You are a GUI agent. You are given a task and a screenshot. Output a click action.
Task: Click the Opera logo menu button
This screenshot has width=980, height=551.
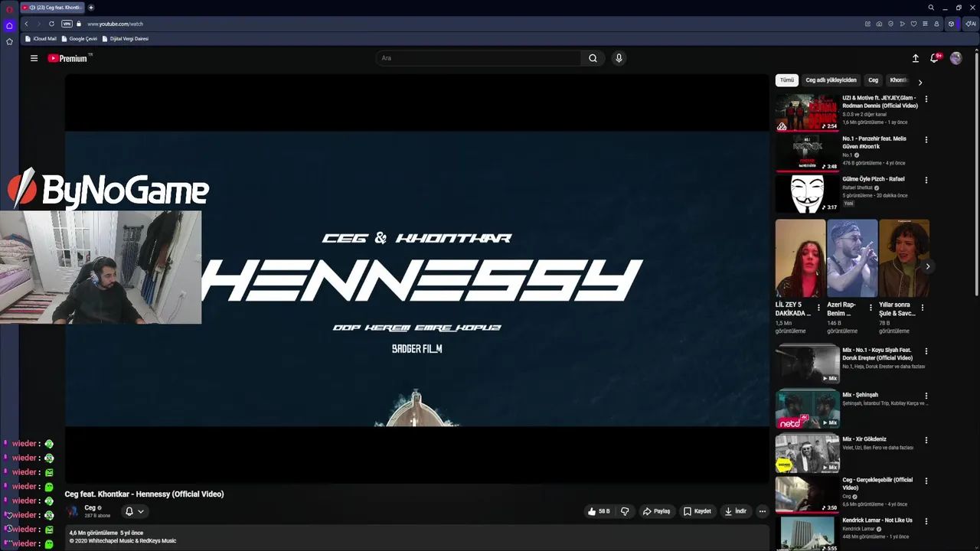tap(9, 8)
